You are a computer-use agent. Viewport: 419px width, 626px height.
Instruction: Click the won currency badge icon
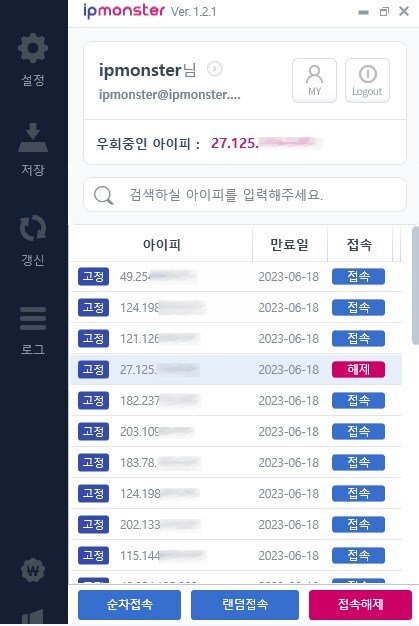[x=33, y=570]
